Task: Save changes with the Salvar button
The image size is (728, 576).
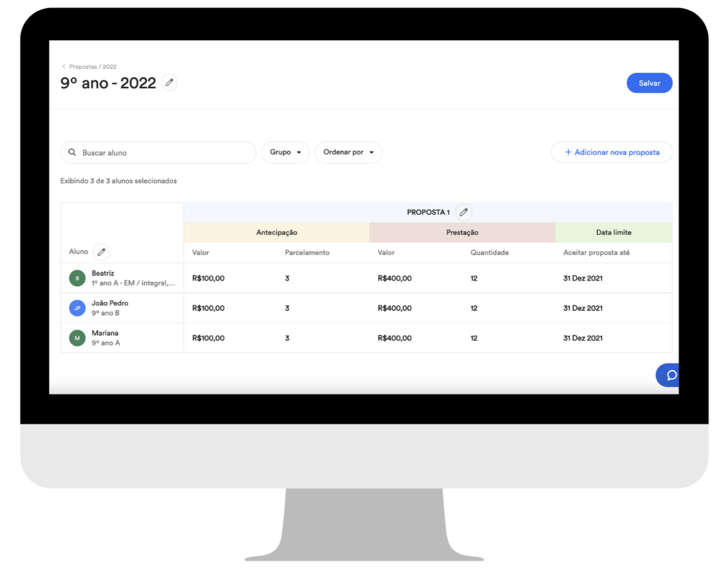Action: coord(649,83)
